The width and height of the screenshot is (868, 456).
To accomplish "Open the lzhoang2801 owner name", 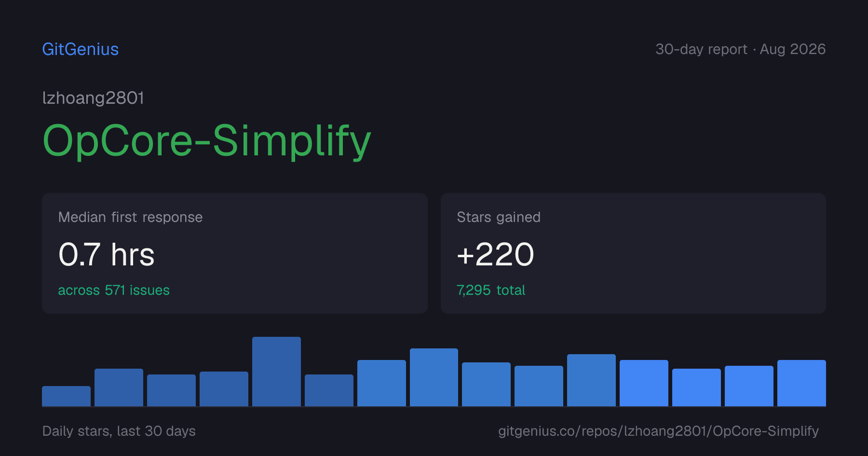I will 93,98.
